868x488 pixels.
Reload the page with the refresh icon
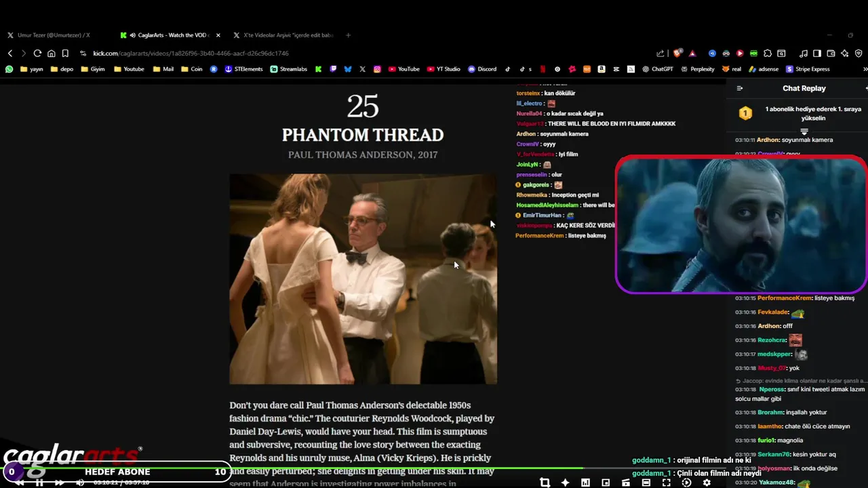37,54
